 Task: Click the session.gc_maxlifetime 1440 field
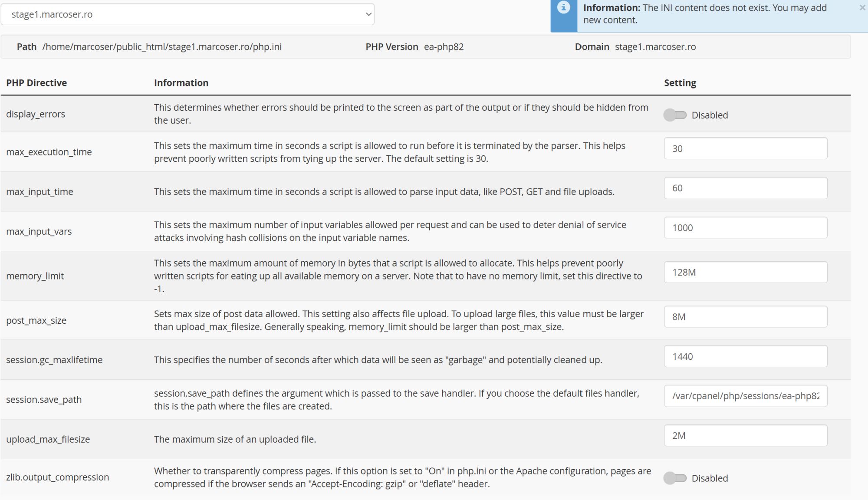click(745, 356)
